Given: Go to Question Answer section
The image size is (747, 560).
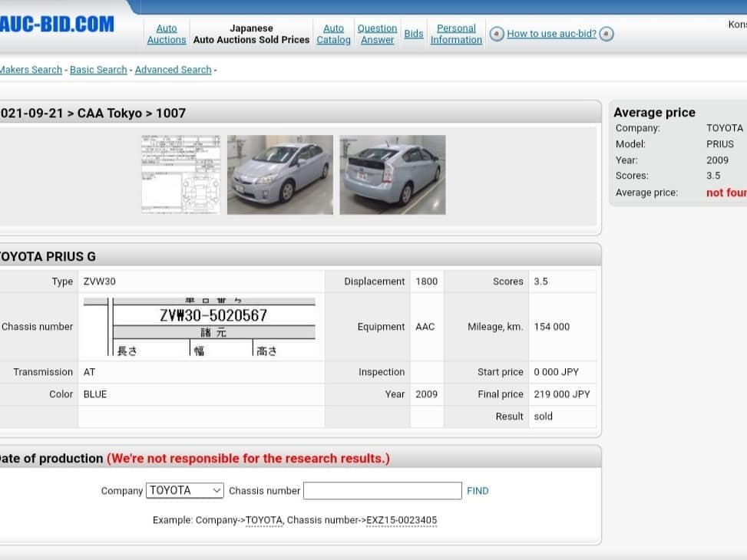Looking at the screenshot, I should [x=377, y=34].
